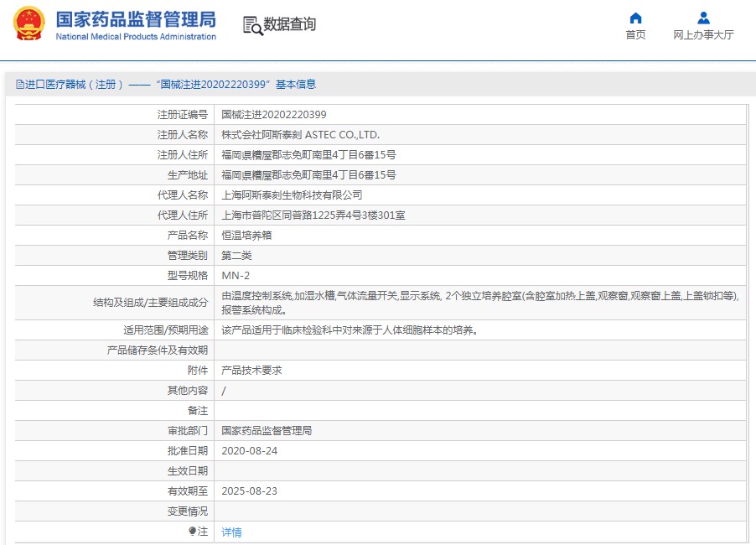The width and height of the screenshot is (756, 545).
Task: Click the 变更情况 label
Action: tap(188, 511)
